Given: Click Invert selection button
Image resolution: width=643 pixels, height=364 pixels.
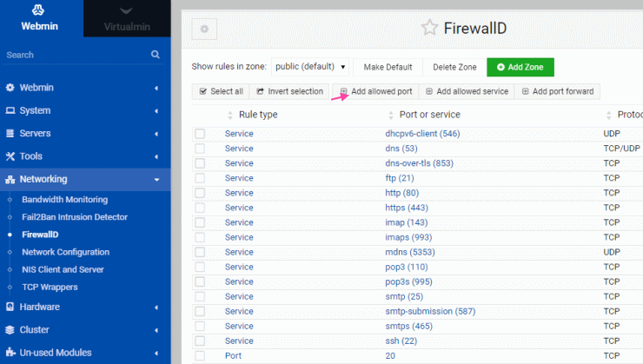Looking at the screenshot, I should pos(289,91).
